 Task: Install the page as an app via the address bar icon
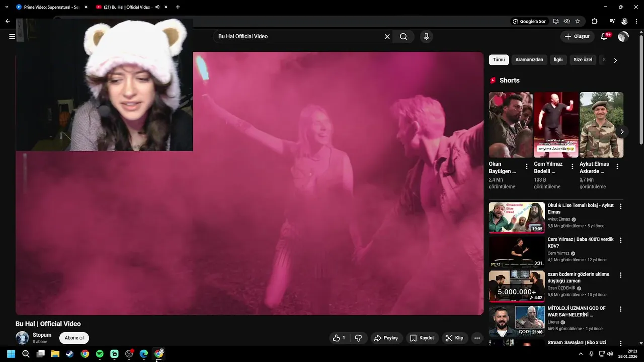coord(556,21)
